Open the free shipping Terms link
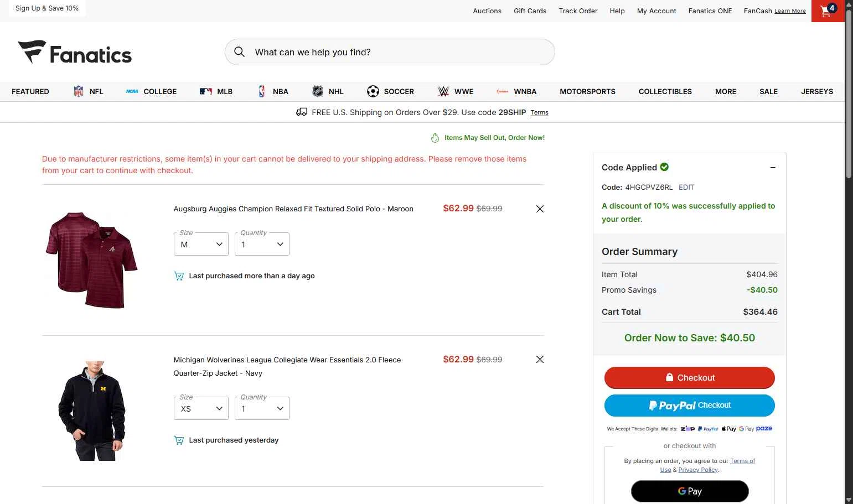Image resolution: width=853 pixels, height=504 pixels. point(539,112)
